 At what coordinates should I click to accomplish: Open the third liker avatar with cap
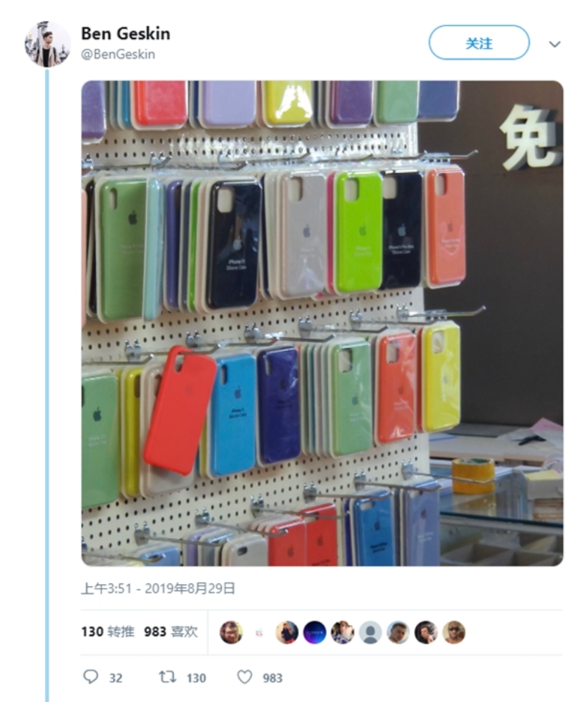(287, 632)
